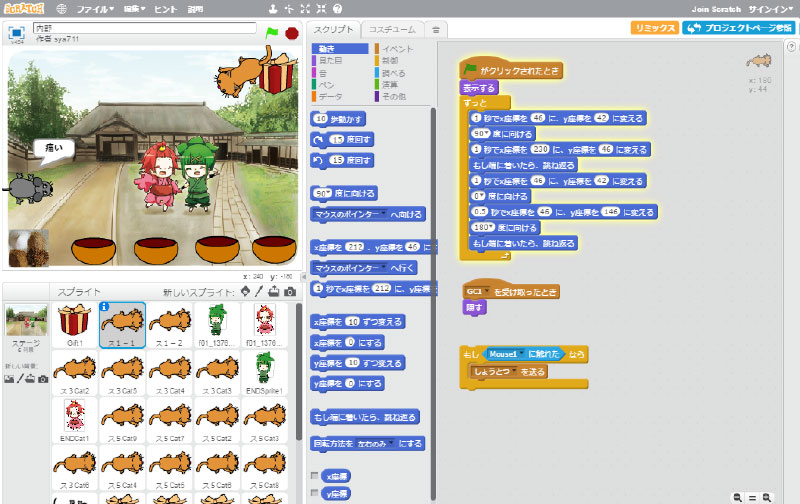Switch stage to full screen mode
This screenshot has height=504, width=800.
16,33
